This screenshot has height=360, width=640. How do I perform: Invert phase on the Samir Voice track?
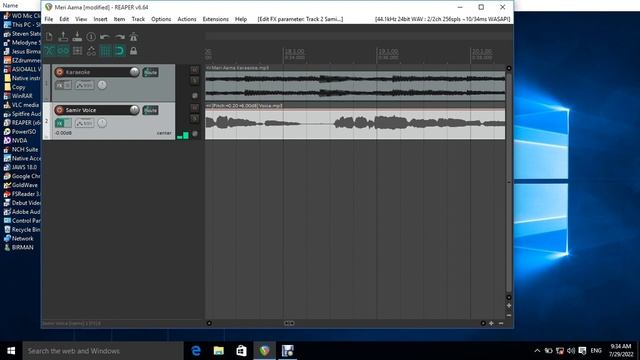(x=195, y=133)
